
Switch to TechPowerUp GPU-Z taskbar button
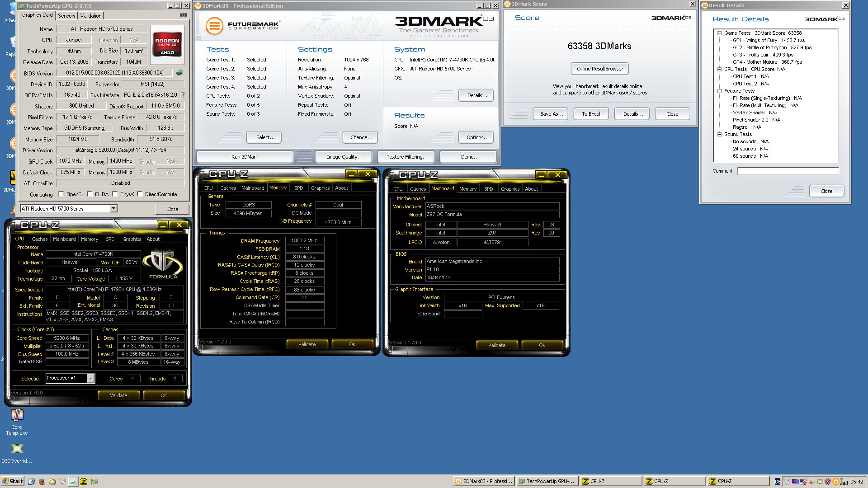547,481
